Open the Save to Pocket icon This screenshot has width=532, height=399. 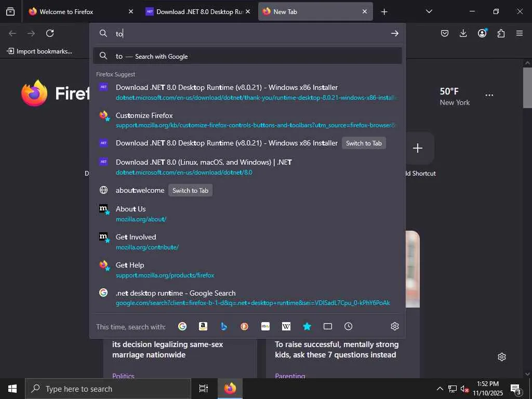coord(445,33)
